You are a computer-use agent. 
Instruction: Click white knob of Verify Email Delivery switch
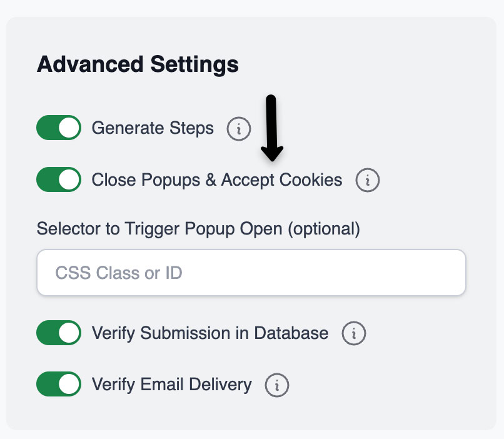[70, 384]
